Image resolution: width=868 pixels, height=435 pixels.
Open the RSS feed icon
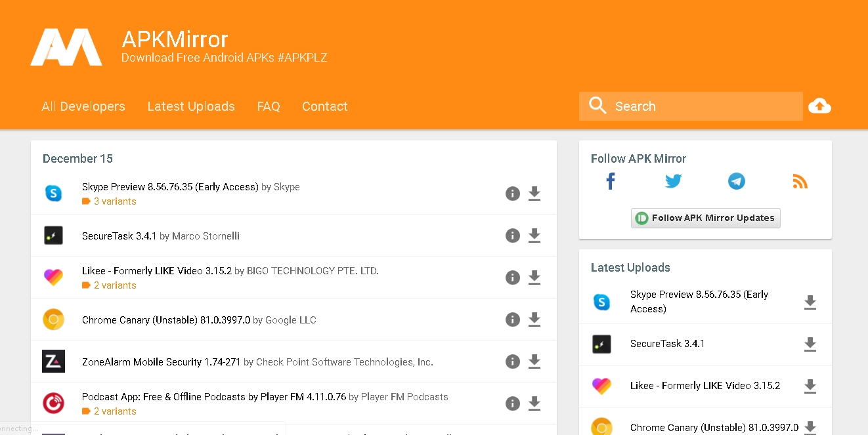click(800, 182)
